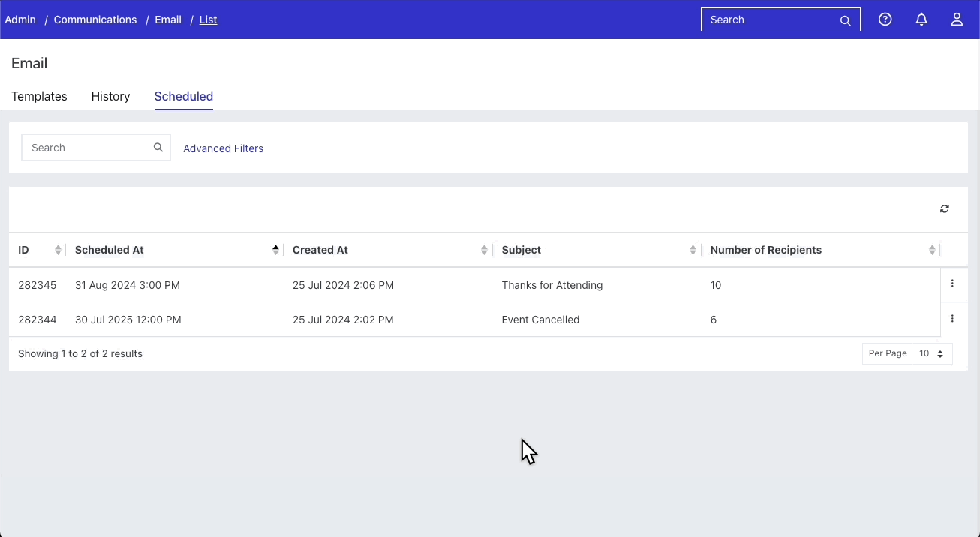
Task: Sort by Scheduled At column arrows
Action: click(275, 250)
